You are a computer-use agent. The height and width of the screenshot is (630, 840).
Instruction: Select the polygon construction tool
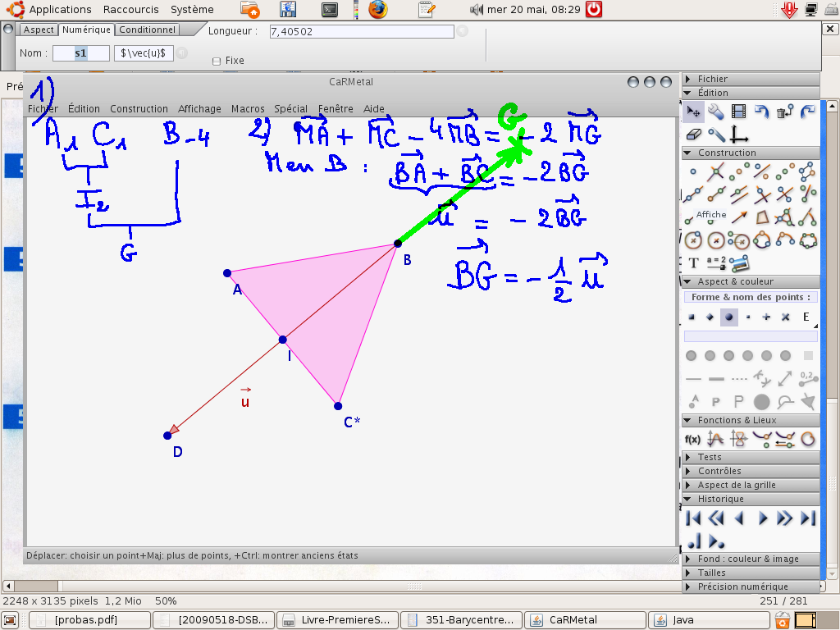[762, 217]
